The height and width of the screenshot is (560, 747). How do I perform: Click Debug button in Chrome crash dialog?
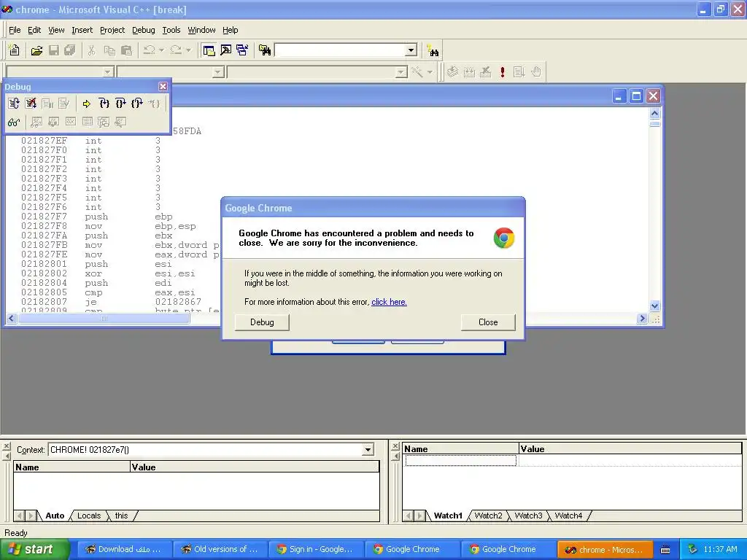(262, 322)
